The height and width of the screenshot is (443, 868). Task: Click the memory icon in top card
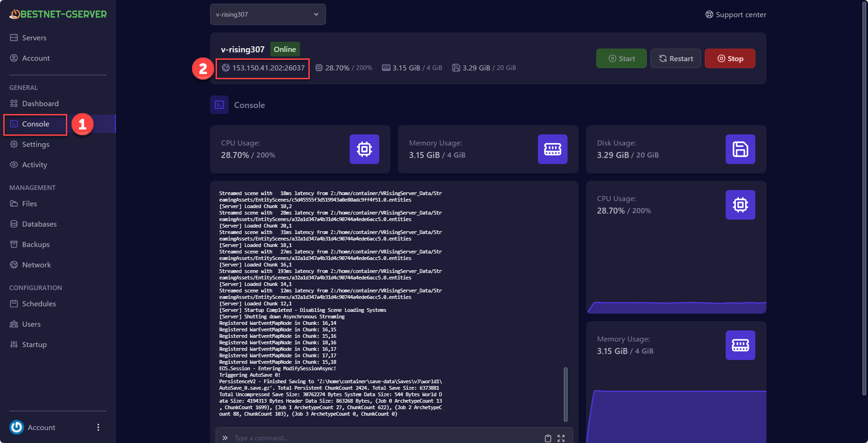[553, 149]
